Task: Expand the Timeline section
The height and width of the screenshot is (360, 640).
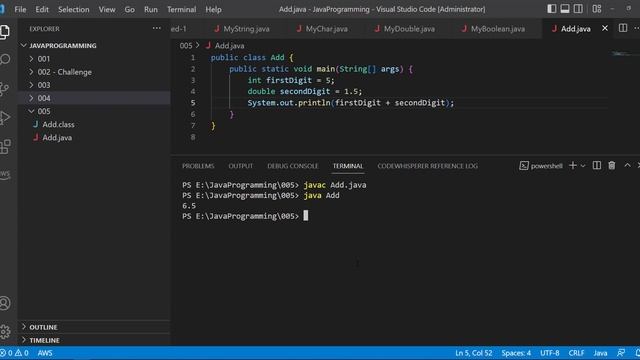Action: pos(94,340)
